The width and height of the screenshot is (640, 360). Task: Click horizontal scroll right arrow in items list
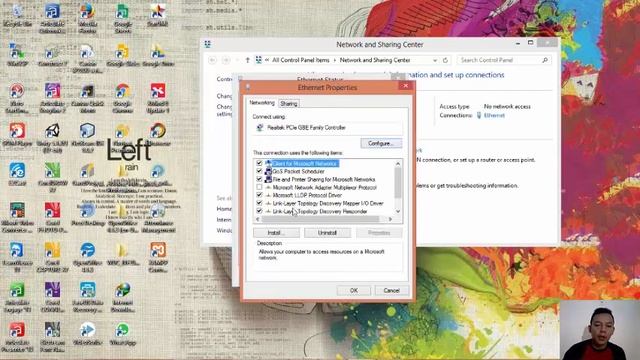coord(391,219)
